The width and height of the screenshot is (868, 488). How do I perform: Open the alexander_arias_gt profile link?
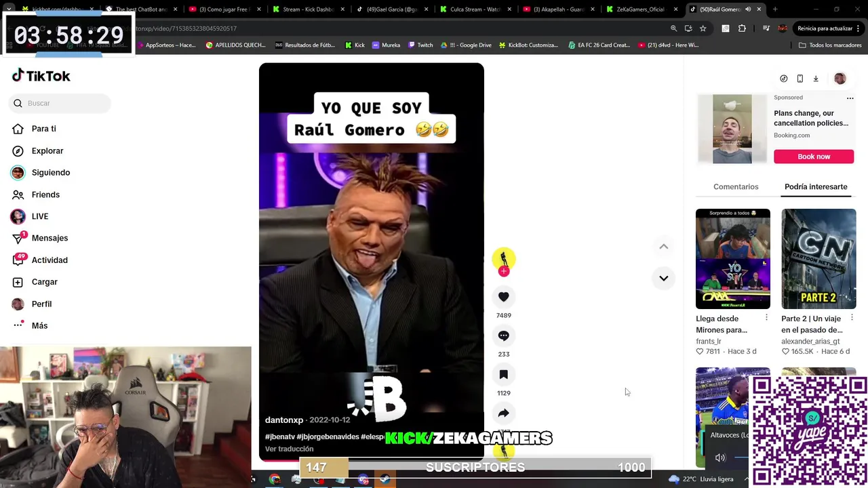coord(810,341)
